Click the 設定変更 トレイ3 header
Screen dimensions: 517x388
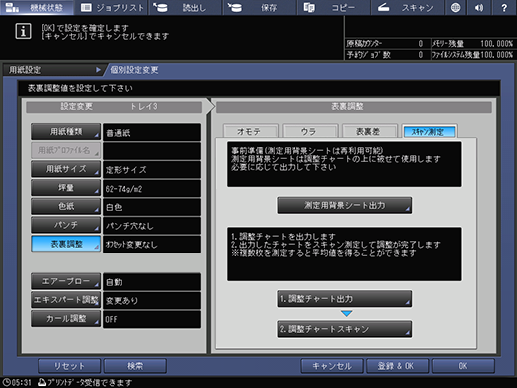(x=114, y=107)
